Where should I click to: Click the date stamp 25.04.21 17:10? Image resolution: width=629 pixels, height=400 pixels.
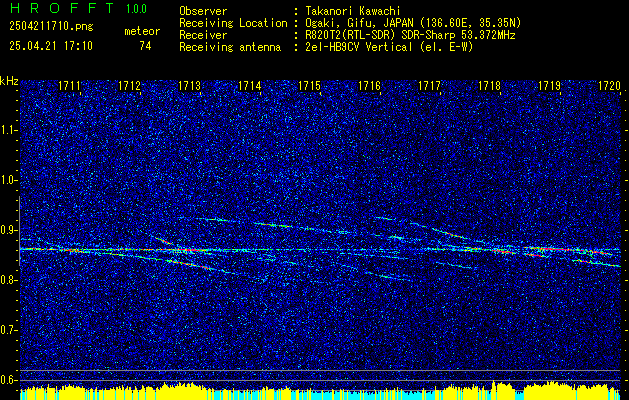[51, 46]
